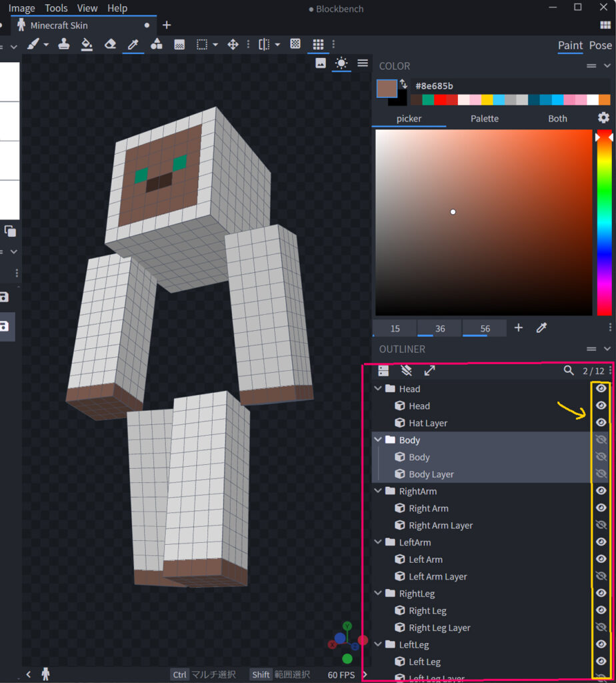Collapse the Head group in the outliner
The height and width of the screenshot is (683, 616).
coord(379,389)
